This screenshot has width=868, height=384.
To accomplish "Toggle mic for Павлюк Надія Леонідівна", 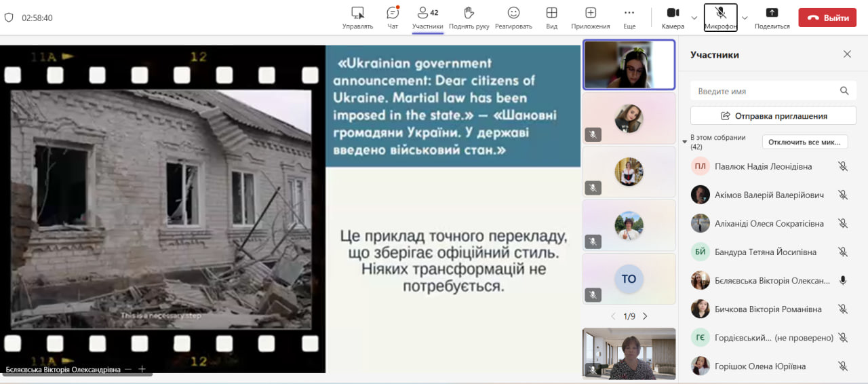I will (x=843, y=166).
